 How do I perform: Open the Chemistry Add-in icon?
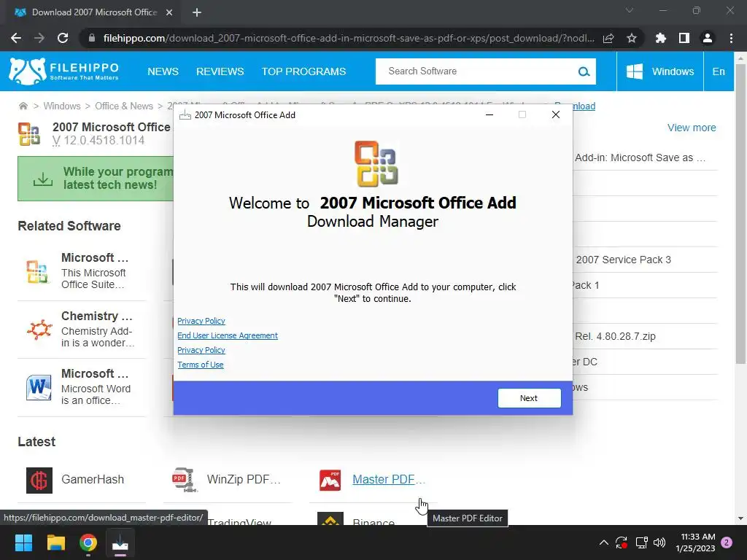click(39, 329)
